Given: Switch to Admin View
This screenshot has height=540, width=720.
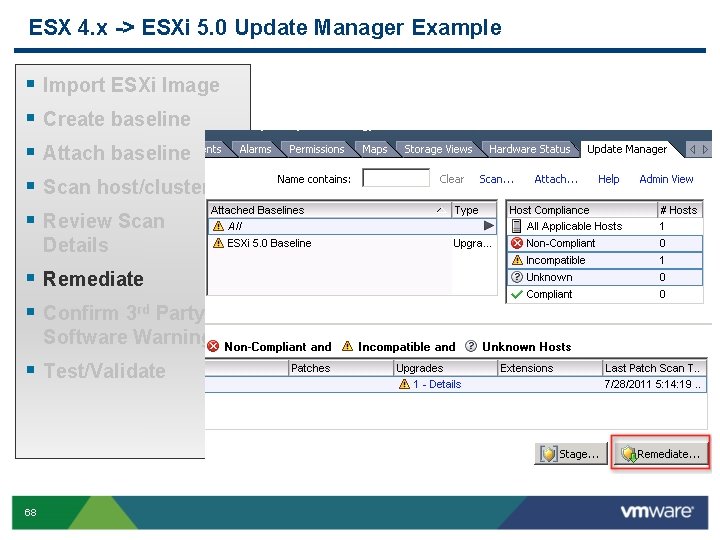Looking at the screenshot, I should [x=666, y=179].
